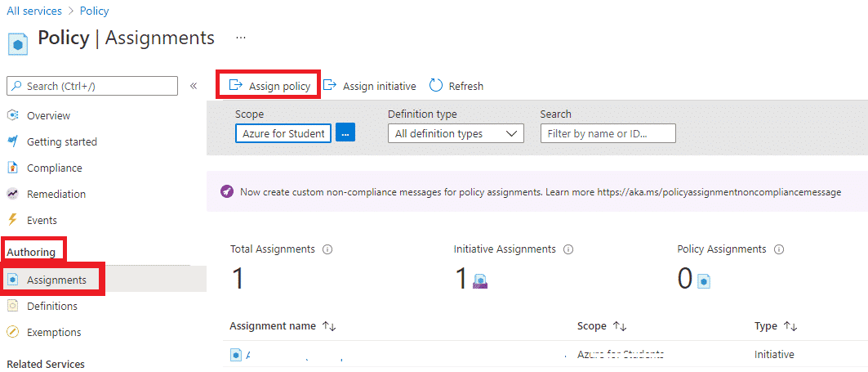The width and height of the screenshot is (868, 372).
Task: Click info icon next to Initiative Assignments
Action: point(568,249)
